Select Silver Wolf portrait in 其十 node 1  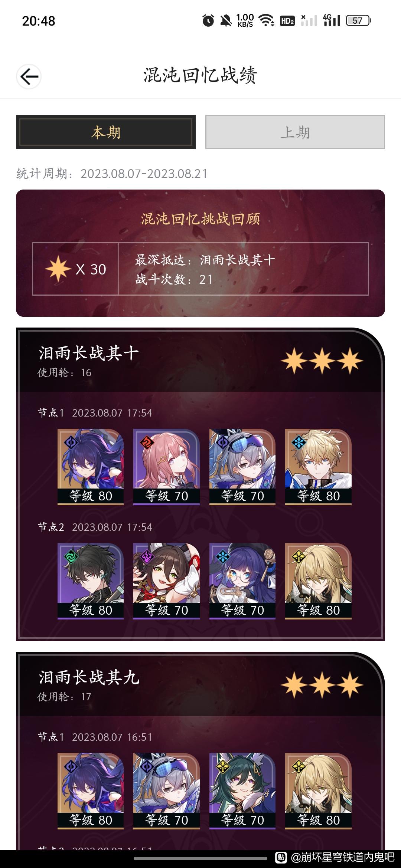pos(242,467)
